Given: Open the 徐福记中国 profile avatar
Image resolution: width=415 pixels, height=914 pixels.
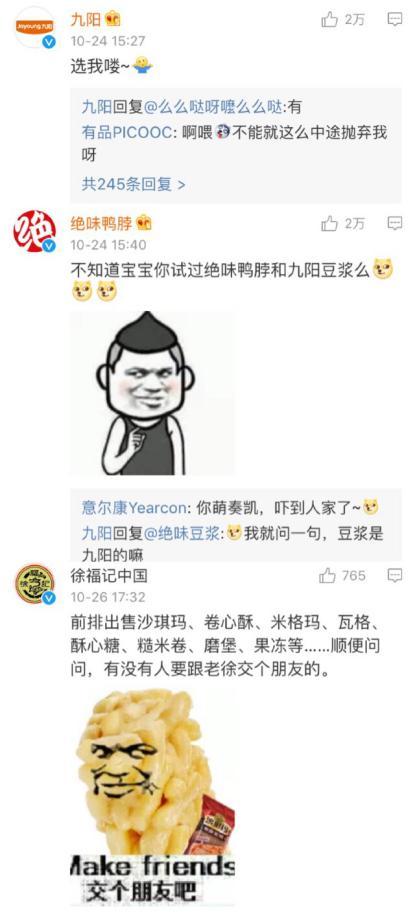Looking at the screenshot, I should coord(34,584).
